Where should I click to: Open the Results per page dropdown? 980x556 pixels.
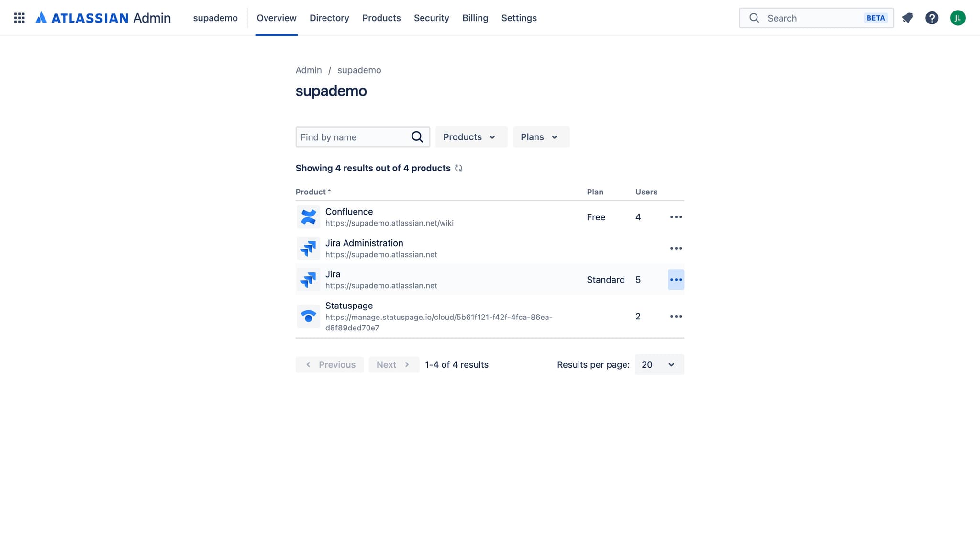pos(659,364)
